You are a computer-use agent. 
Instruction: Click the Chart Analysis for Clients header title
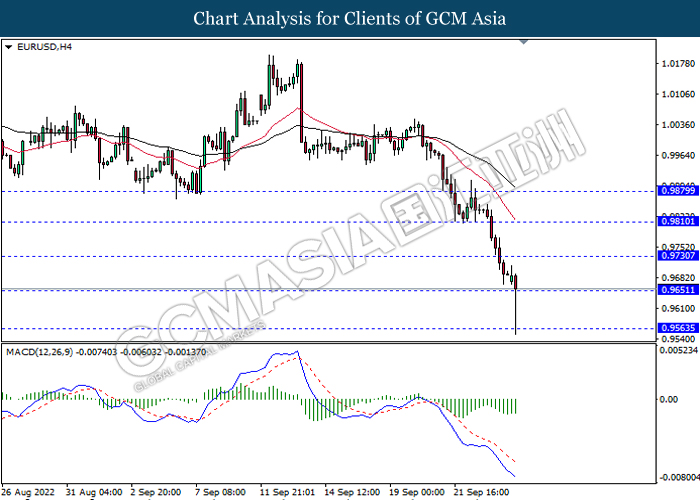pos(350,19)
